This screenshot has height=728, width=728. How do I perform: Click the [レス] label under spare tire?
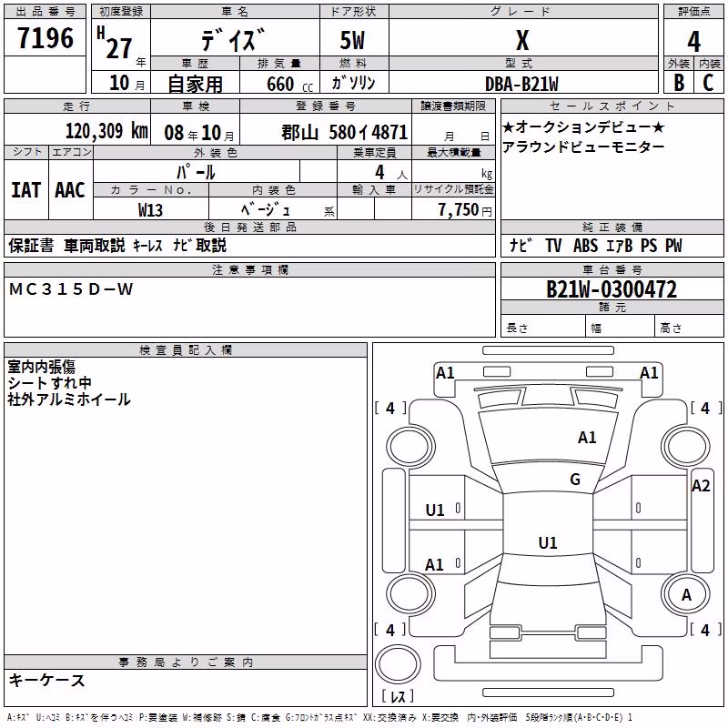397,696
